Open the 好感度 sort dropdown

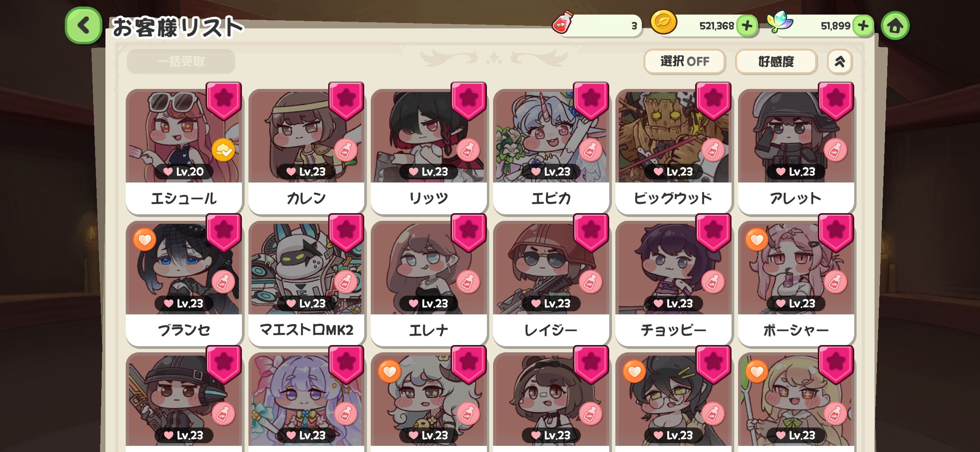pyautogui.click(x=776, y=61)
